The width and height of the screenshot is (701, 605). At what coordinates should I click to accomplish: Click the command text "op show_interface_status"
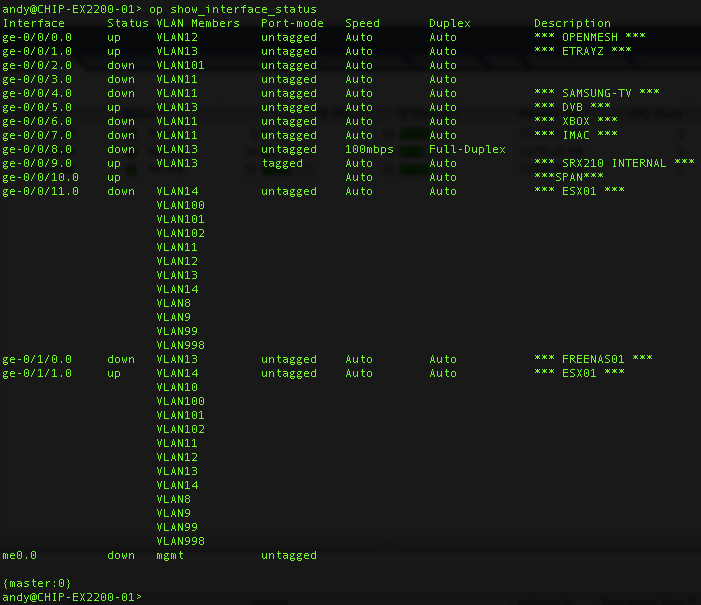[233, 9]
